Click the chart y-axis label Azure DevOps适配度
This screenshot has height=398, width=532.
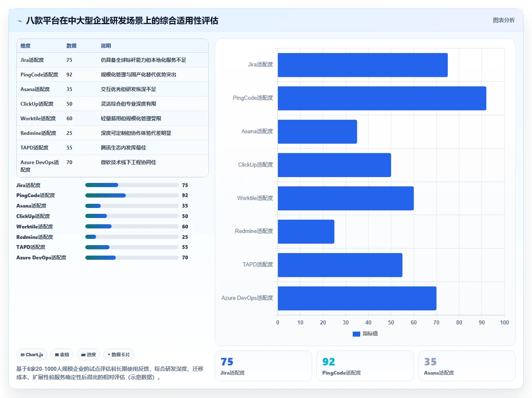pyautogui.click(x=247, y=298)
